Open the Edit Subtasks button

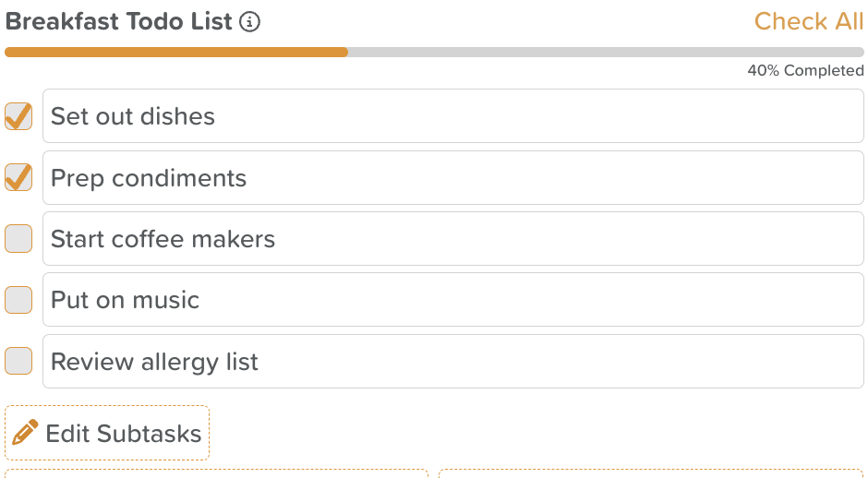(x=107, y=433)
